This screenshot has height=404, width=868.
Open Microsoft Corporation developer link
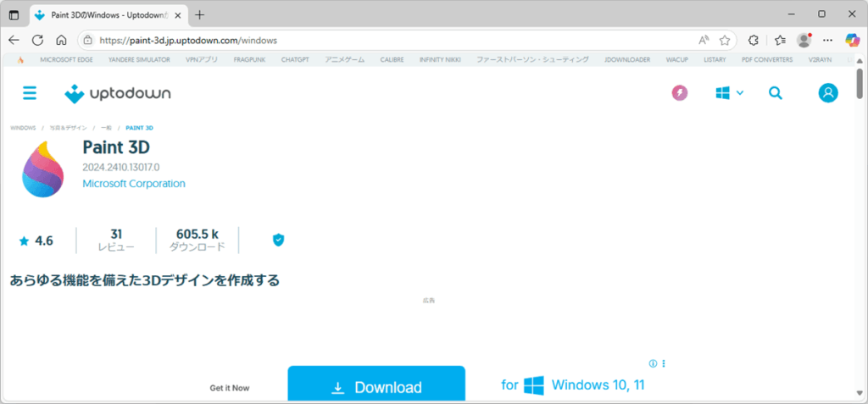(x=134, y=184)
